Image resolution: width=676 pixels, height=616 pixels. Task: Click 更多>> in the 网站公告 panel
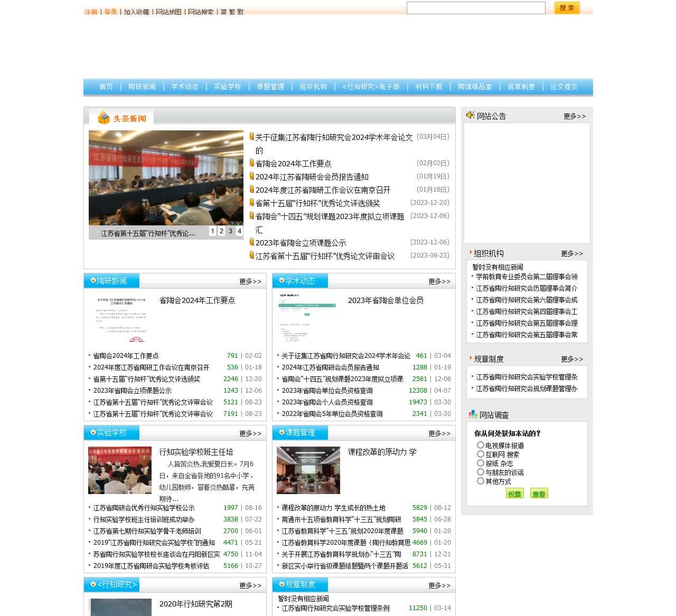(x=575, y=116)
